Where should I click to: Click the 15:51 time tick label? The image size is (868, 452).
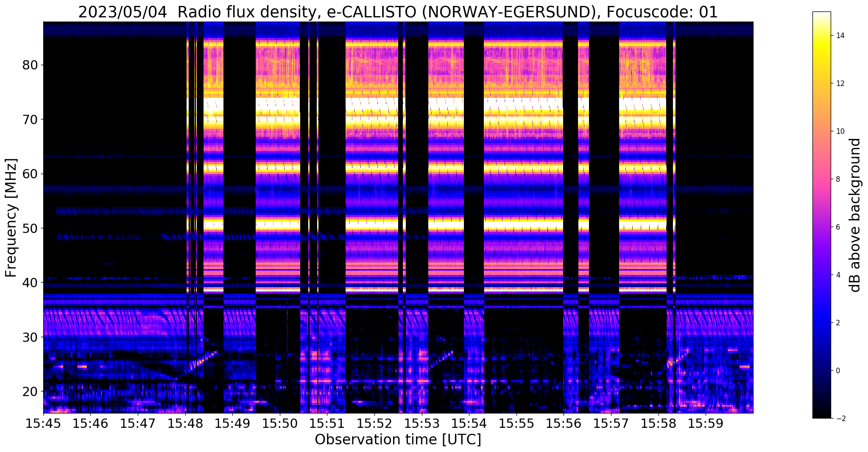point(327,423)
